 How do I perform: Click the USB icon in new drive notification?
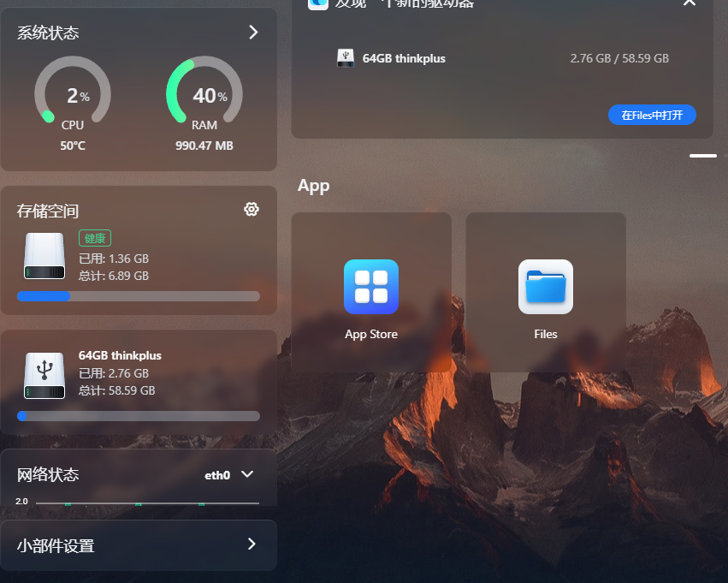click(x=345, y=58)
